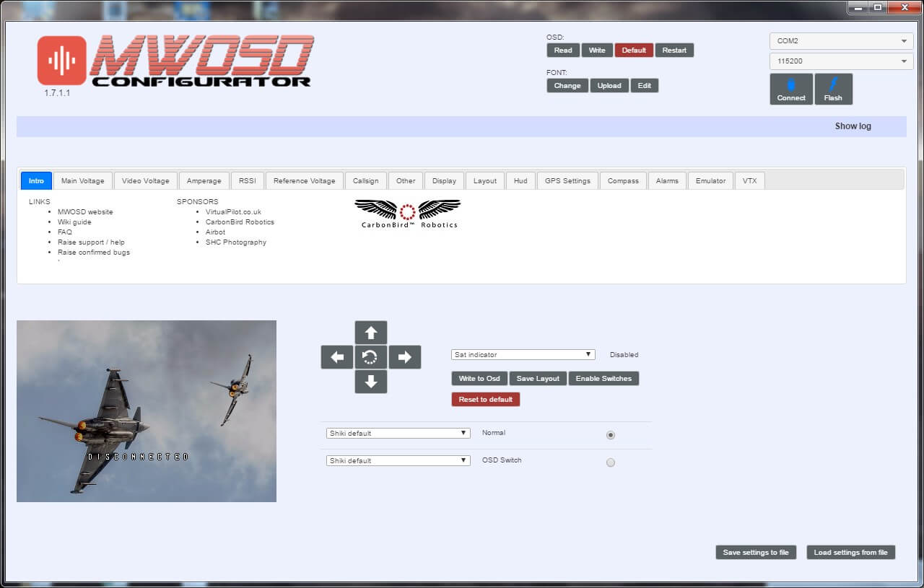Image resolution: width=924 pixels, height=588 pixels.
Task: Click the OSD Write button
Action: (597, 50)
